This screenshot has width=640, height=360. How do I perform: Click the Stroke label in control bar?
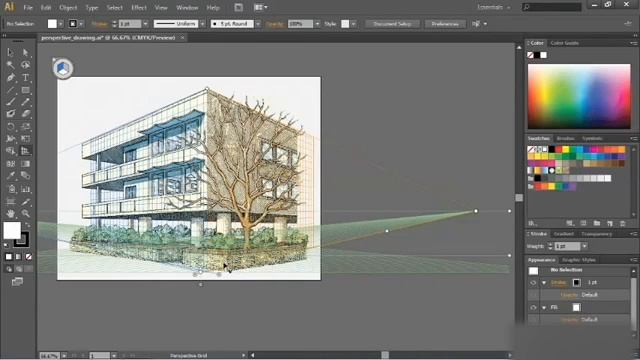100,24
